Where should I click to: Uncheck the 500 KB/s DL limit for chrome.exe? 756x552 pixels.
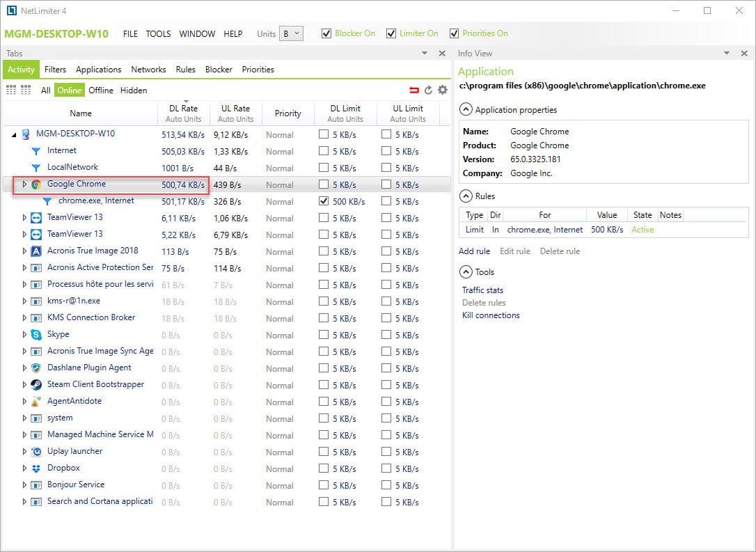324,201
